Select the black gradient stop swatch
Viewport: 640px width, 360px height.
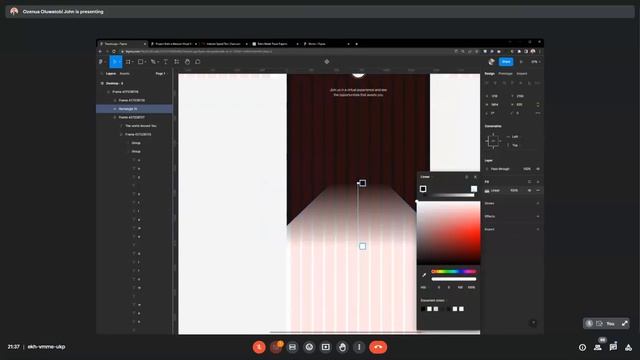click(x=423, y=189)
